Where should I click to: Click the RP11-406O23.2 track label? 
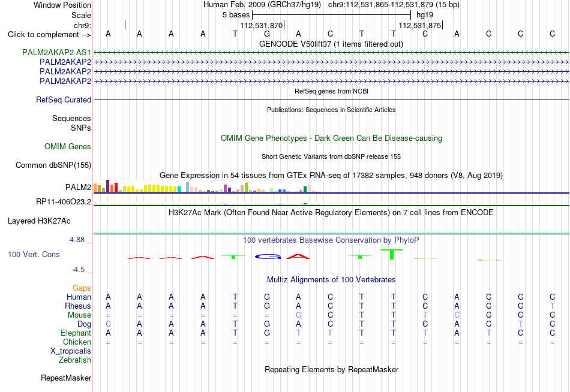63,201
